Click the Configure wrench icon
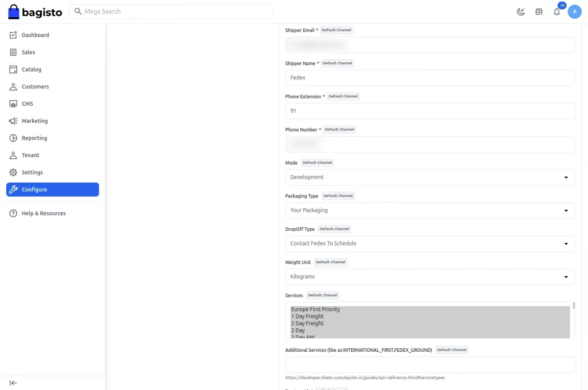Viewport: 588px width, 390px height. pyautogui.click(x=13, y=190)
